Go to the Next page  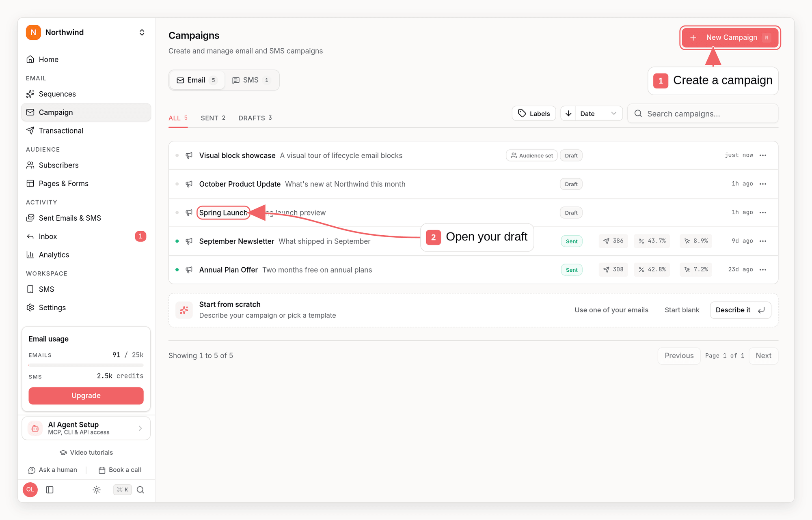pos(763,356)
